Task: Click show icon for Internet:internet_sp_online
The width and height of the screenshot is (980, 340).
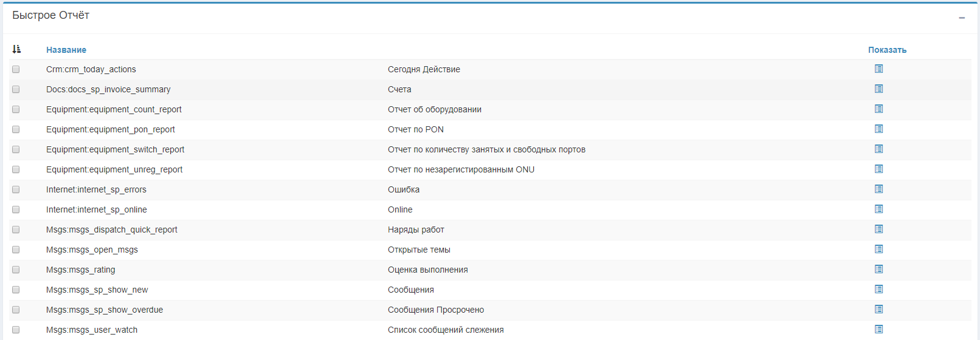Action: pos(878,209)
